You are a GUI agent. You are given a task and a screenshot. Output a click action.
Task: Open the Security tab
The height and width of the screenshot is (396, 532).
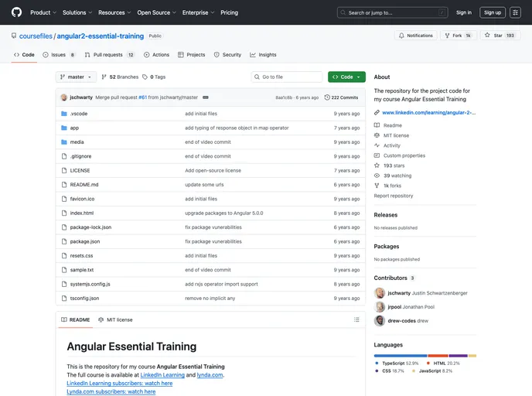pos(227,55)
